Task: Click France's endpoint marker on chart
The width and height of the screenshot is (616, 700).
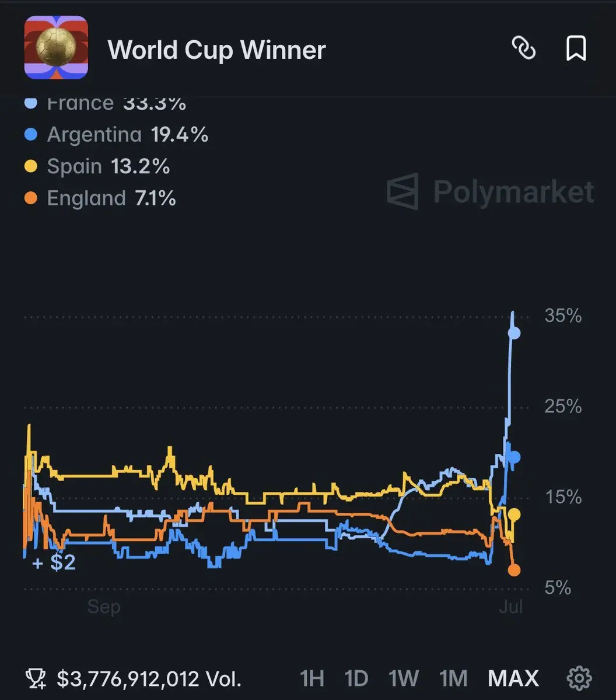Action: click(x=514, y=333)
